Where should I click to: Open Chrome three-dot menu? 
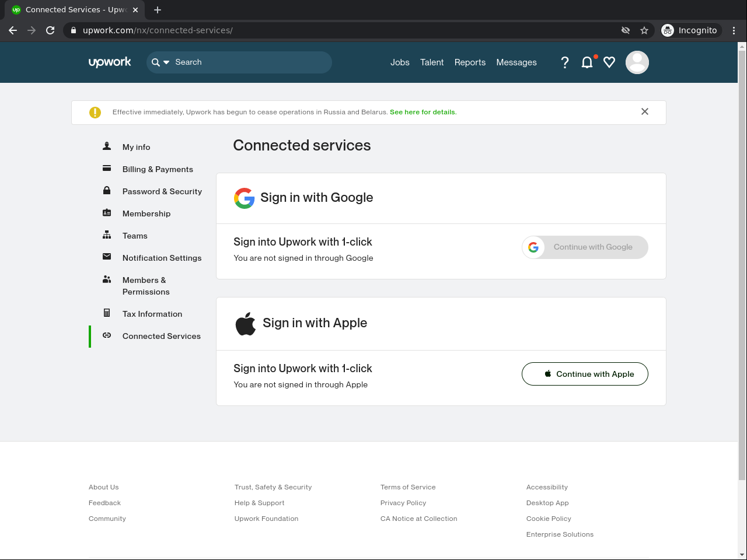click(734, 30)
